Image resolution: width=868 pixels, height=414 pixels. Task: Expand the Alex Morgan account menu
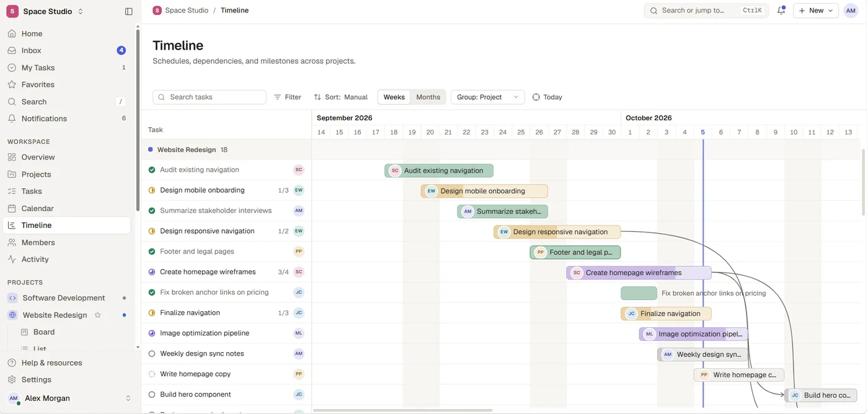pos(68,399)
